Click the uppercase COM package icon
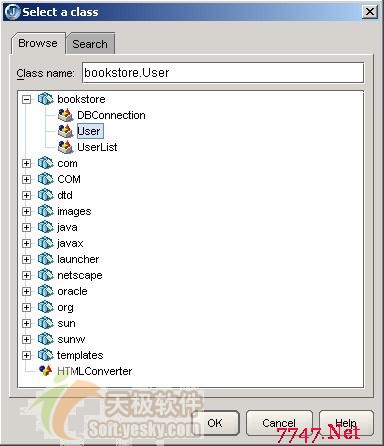The height and width of the screenshot is (446, 384). point(45,179)
